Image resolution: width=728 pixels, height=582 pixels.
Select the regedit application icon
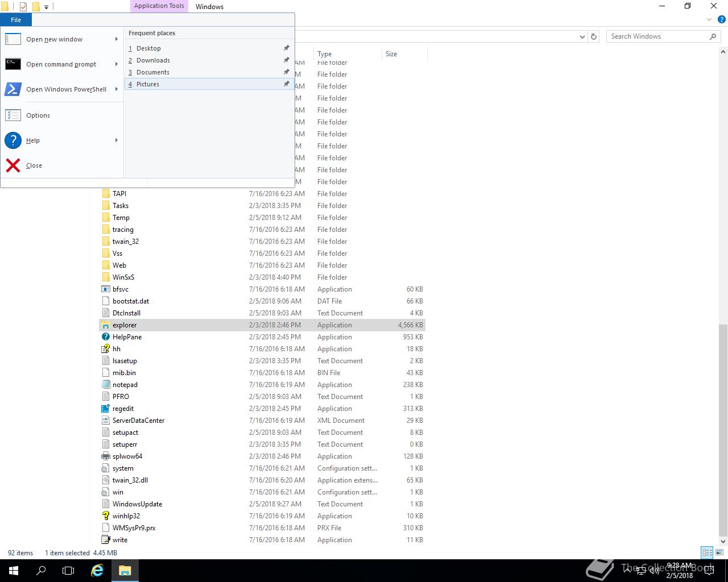(105, 409)
